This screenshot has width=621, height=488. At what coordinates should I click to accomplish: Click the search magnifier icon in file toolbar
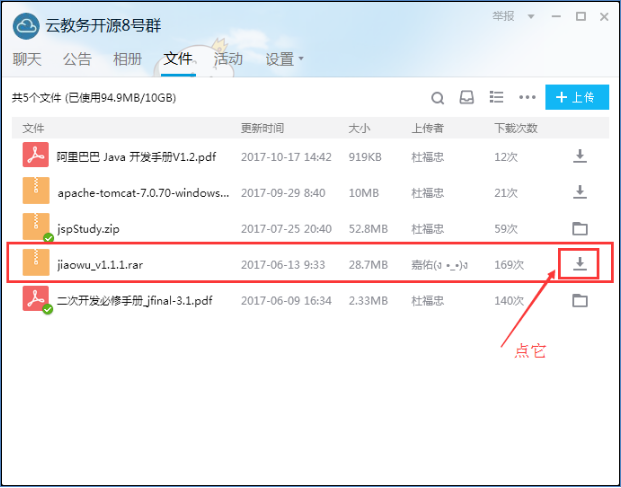[x=437, y=98]
